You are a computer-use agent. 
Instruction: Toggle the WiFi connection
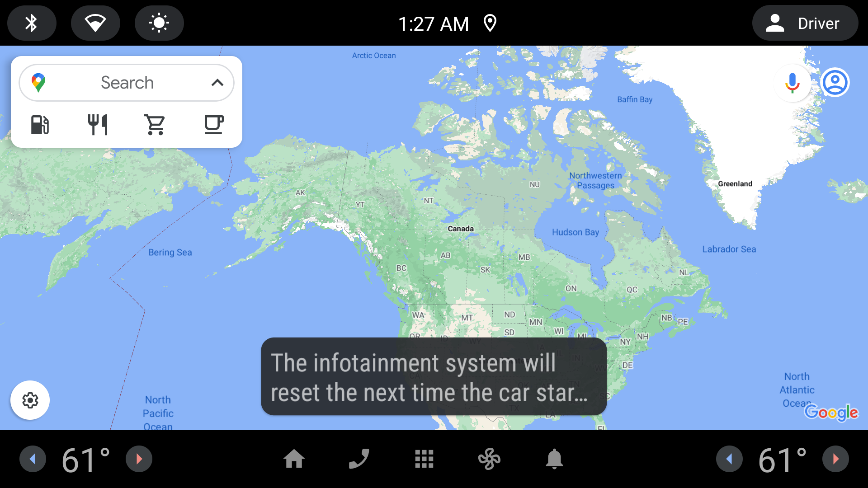tap(95, 23)
